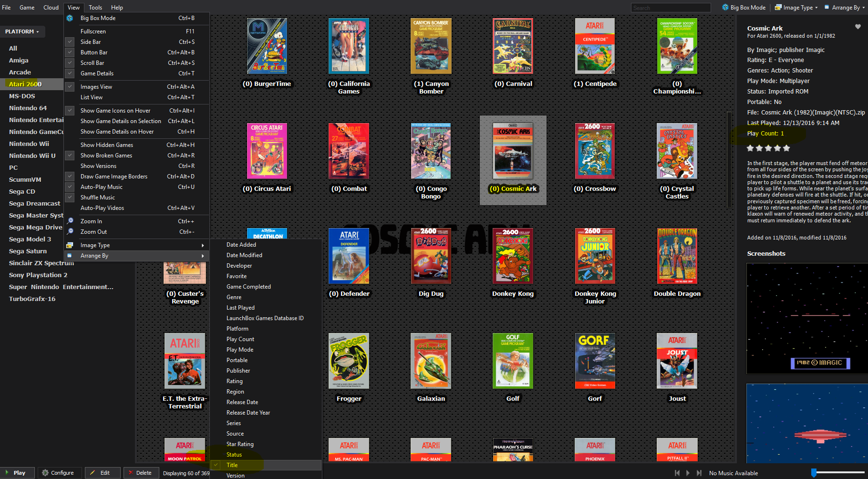
Task: Choose List View from the View menu
Action: click(137, 97)
